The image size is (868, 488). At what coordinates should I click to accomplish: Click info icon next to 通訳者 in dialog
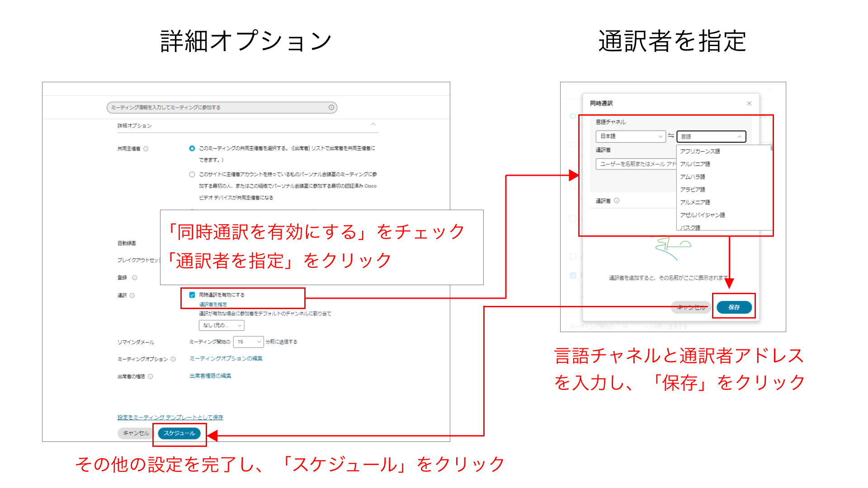617,201
